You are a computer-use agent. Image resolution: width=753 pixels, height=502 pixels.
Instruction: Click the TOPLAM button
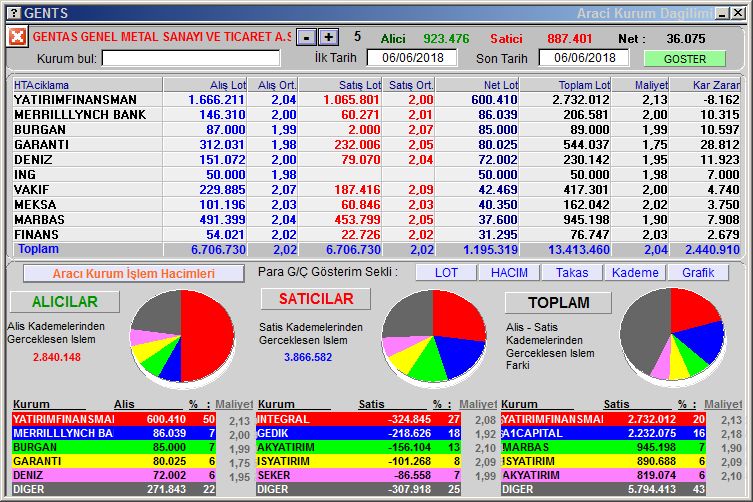pos(559,303)
